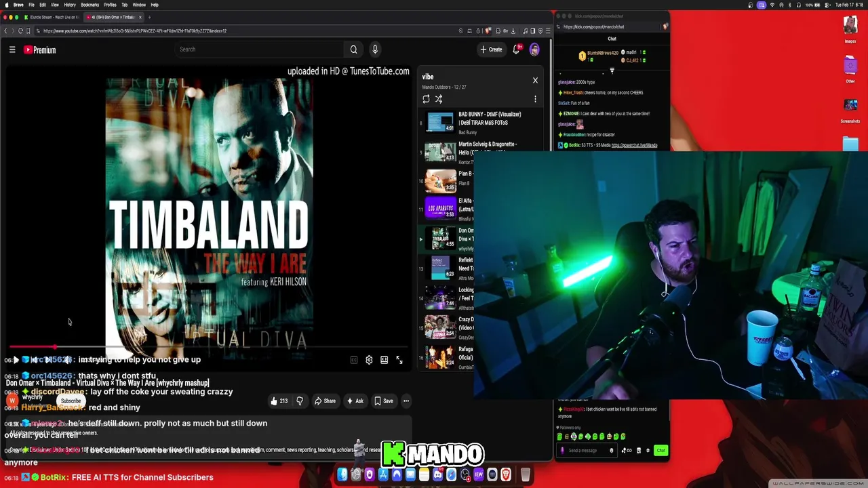Screen dimensions: 868x488
Task: Select the Plan B playlist thumbnail
Action: coord(440,181)
